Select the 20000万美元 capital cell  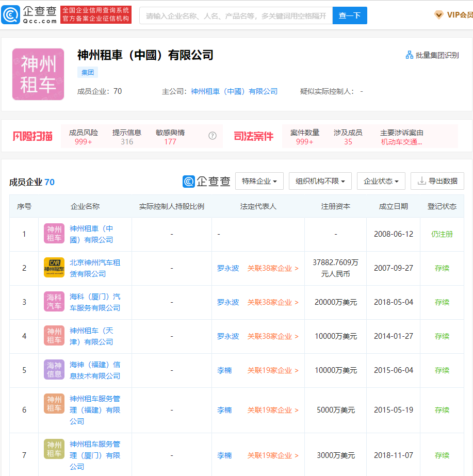coord(335,302)
